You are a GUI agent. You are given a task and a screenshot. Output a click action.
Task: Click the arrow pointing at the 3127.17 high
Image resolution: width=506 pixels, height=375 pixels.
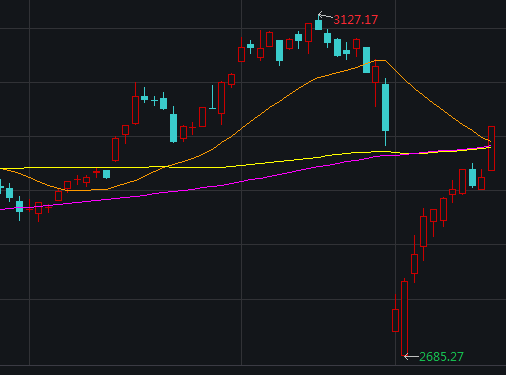pos(325,16)
